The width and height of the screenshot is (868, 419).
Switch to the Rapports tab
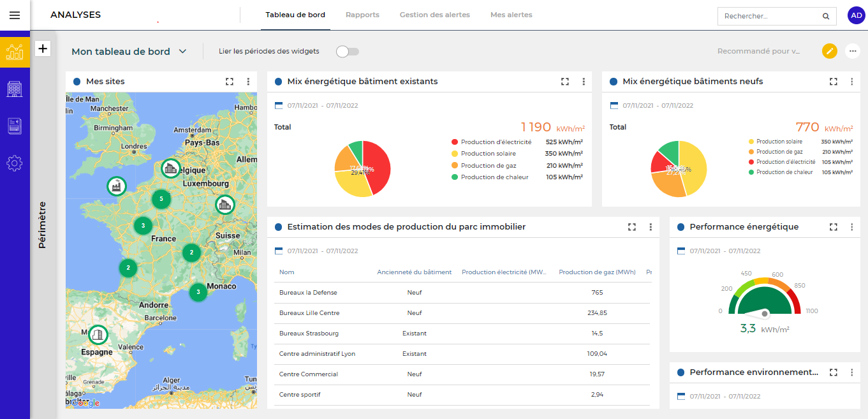pyautogui.click(x=362, y=15)
